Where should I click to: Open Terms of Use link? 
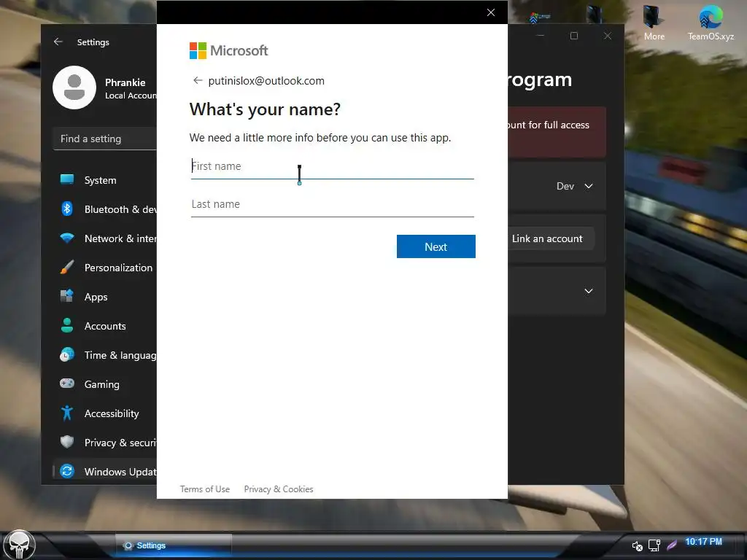(205, 489)
